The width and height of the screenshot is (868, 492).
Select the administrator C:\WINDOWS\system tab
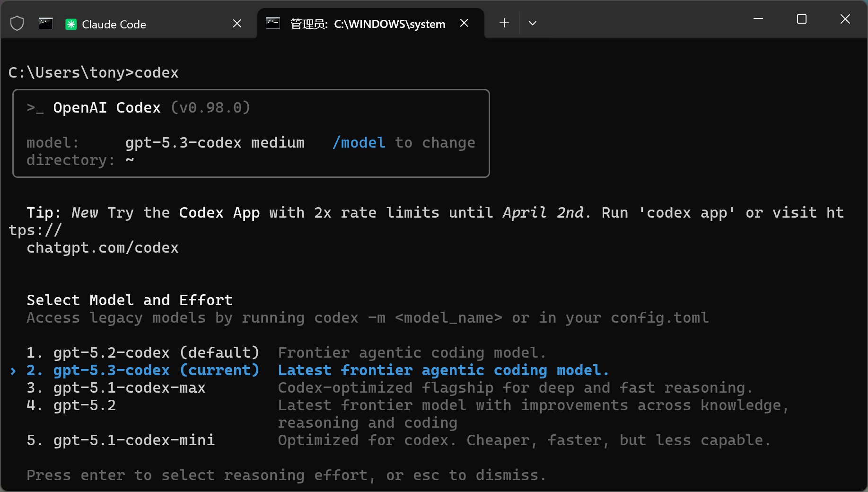point(368,24)
